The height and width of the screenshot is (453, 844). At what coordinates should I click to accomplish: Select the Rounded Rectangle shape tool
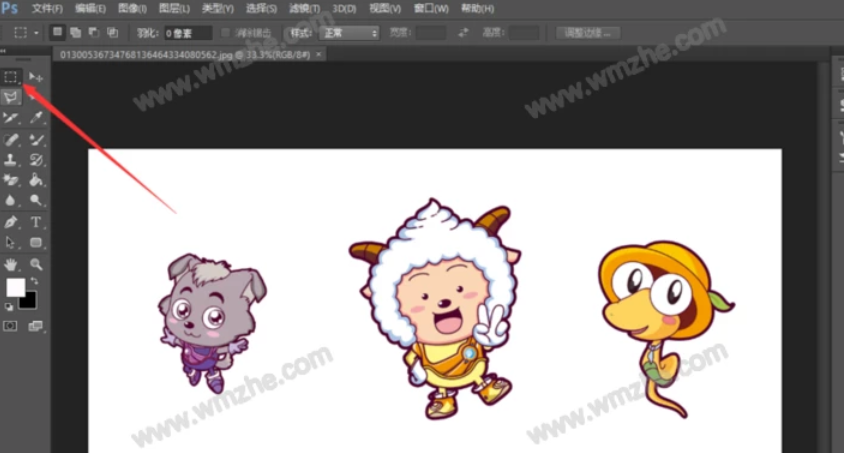(36, 243)
